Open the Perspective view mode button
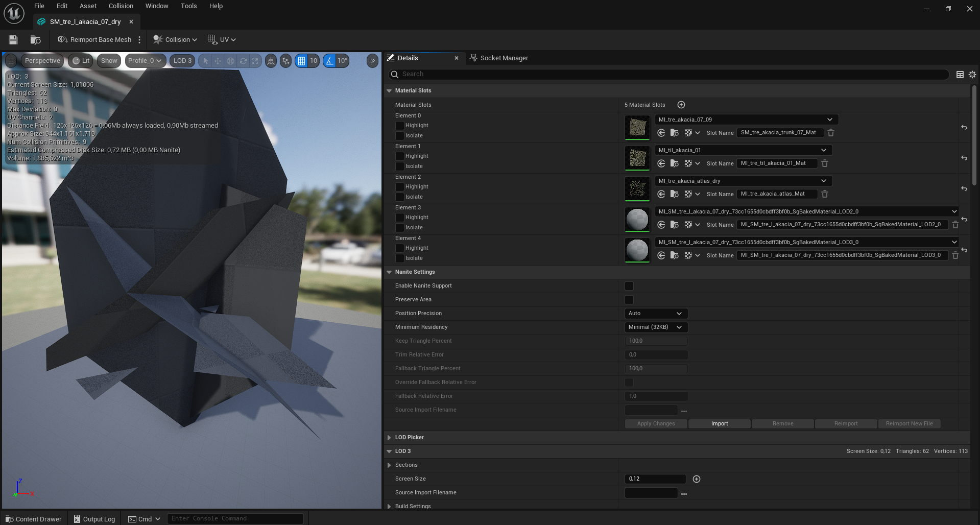 [x=42, y=61]
